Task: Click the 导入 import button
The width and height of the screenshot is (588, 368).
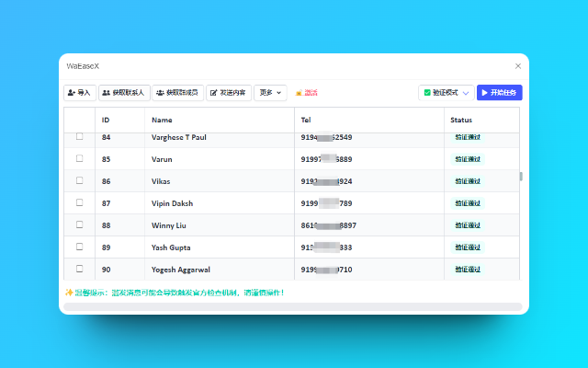Action: 80,93
